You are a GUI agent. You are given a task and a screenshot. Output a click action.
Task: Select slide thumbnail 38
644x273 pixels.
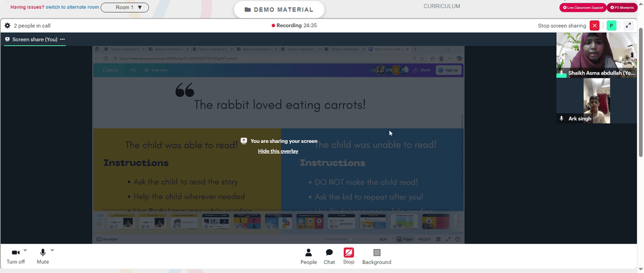point(153,221)
